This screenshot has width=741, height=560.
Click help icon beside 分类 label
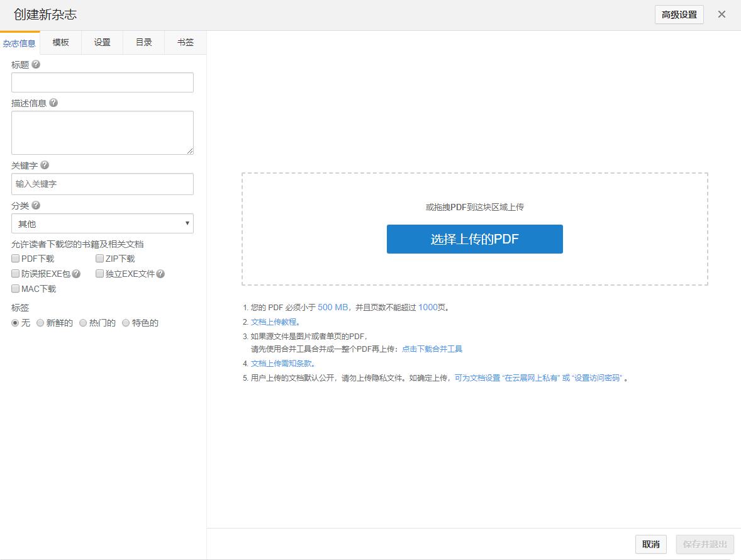[36, 205]
